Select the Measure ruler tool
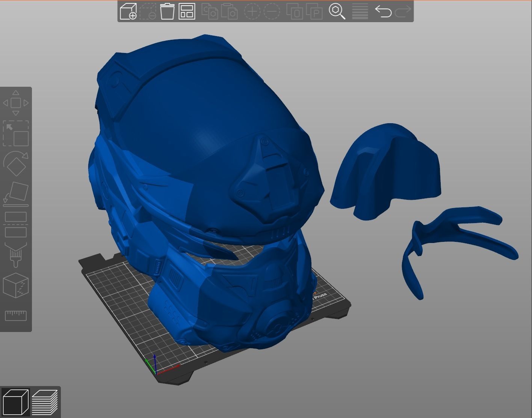The image size is (532, 418). (16, 315)
